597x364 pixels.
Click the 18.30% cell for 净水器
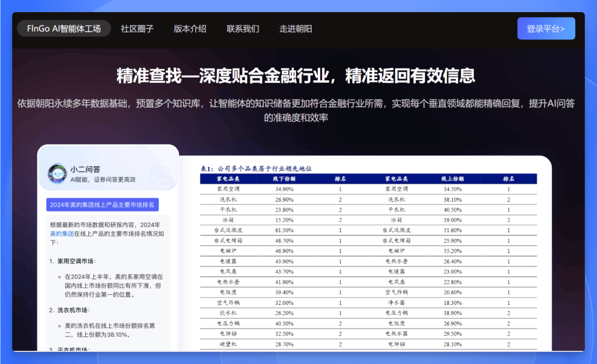point(452,303)
